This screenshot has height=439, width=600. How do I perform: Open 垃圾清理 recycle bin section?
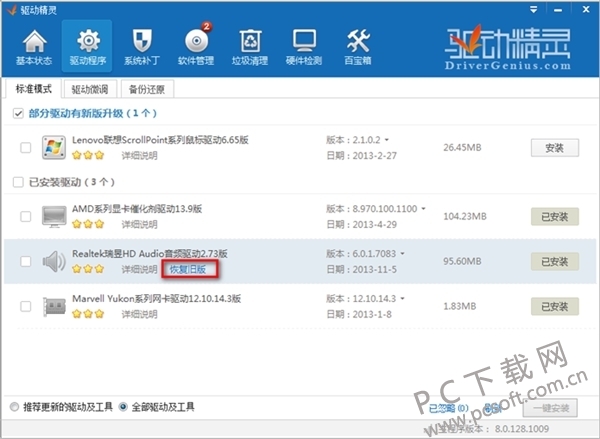pyautogui.click(x=250, y=47)
